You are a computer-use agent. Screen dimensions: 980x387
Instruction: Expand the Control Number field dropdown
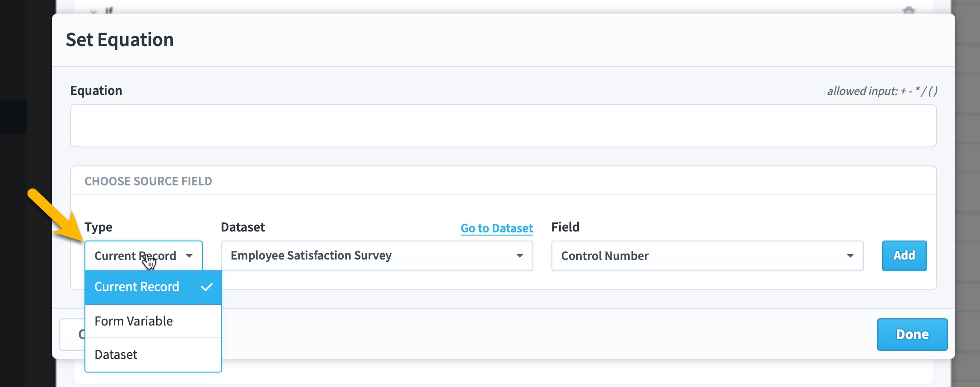[707, 256]
